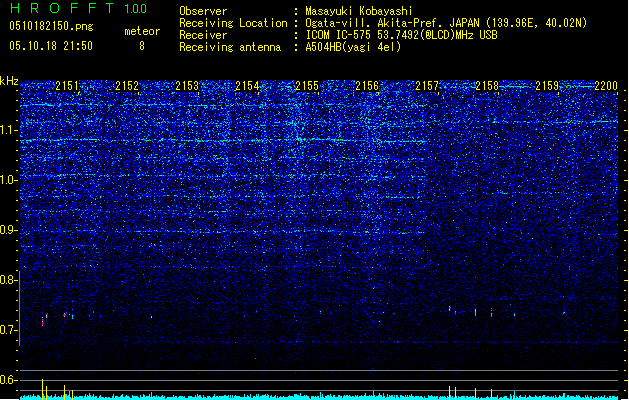Click the HROFFT 1.0.0 title text
The image size is (629, 400).
tap(79, 8)
